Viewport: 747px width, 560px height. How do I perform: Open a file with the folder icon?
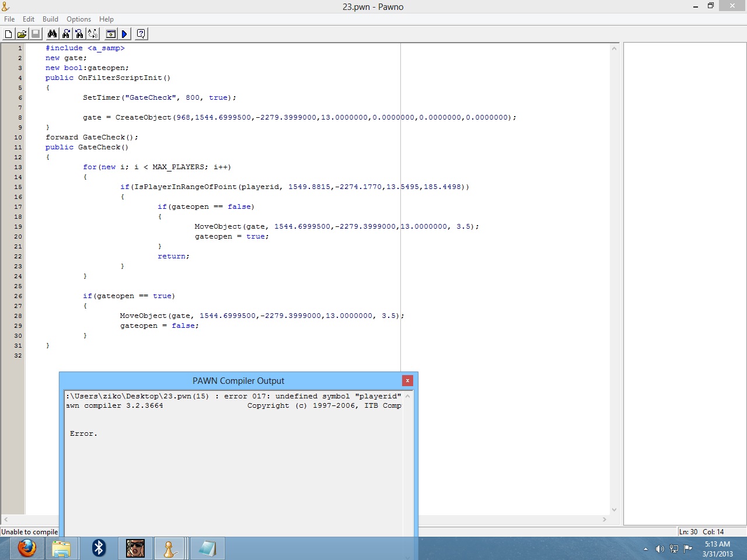(x=22, y=34)
